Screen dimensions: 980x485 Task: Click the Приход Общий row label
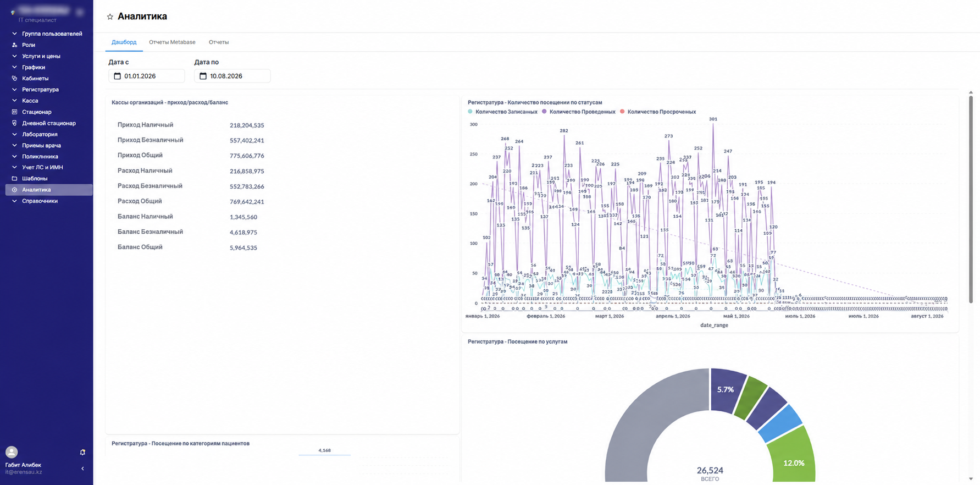point(140,156)
